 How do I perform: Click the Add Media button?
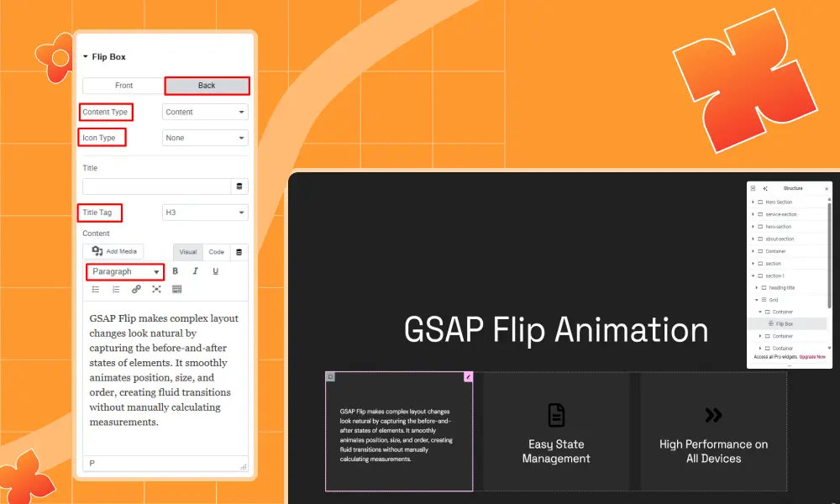point(114,251)
